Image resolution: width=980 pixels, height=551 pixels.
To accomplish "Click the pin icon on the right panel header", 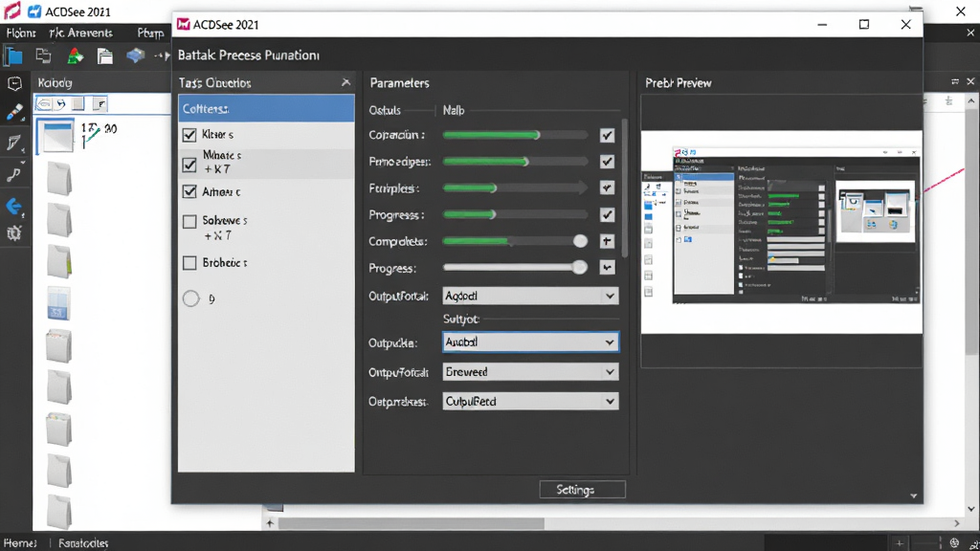I will (955, 82).
